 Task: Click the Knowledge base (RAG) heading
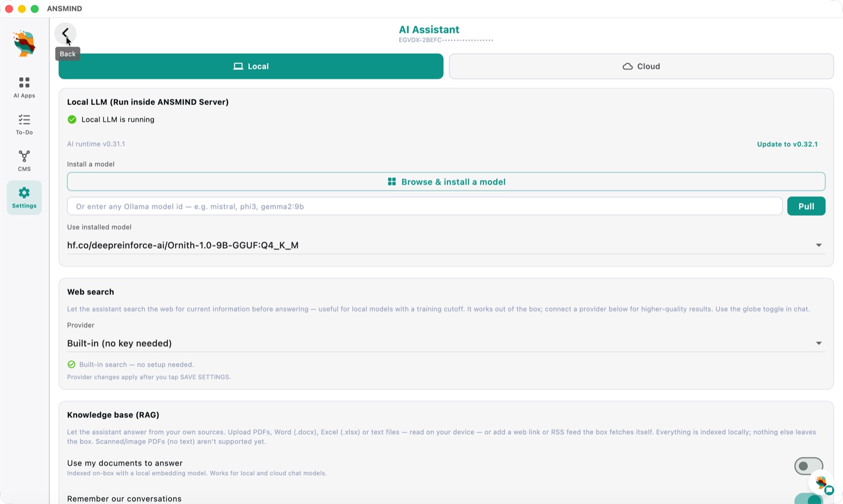coord(113,415)
